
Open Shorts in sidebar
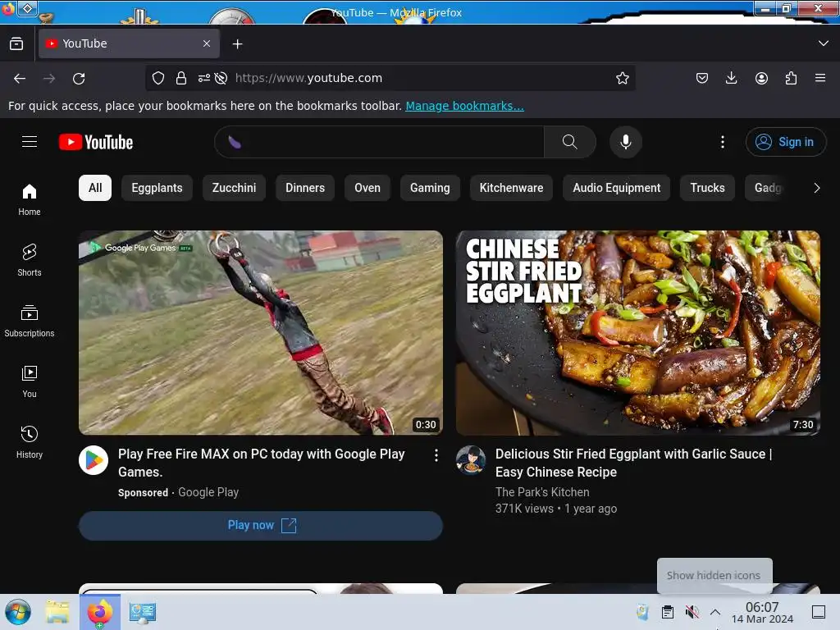tap(30, 260)
